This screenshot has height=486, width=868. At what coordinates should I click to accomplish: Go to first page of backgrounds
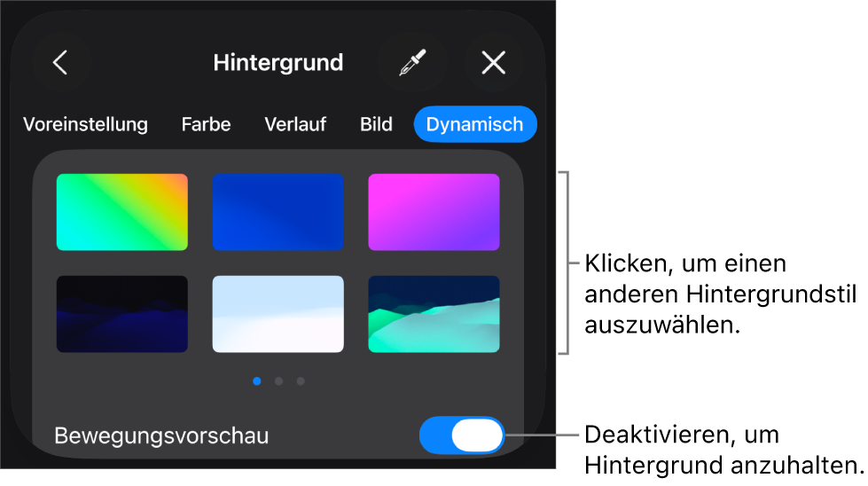point(257,380)
